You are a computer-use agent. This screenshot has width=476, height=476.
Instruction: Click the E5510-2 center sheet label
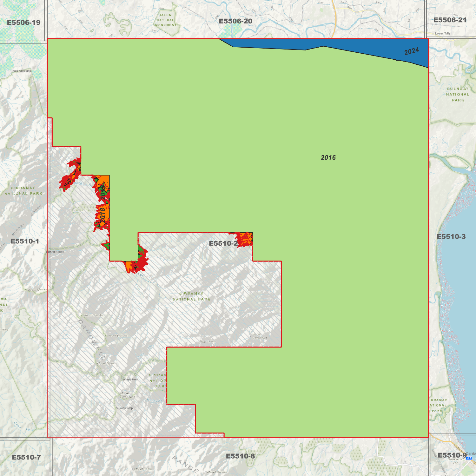coord(223,243)
